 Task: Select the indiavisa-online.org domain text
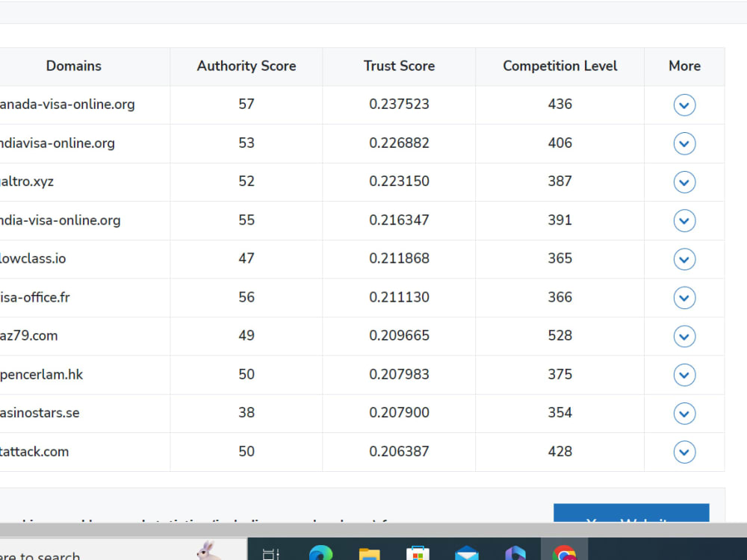click(58, 143)
